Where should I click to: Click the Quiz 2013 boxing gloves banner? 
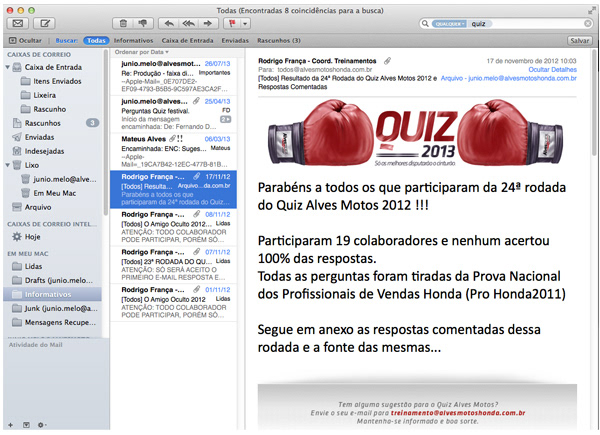pyautogui.click(x=416, y=133)
